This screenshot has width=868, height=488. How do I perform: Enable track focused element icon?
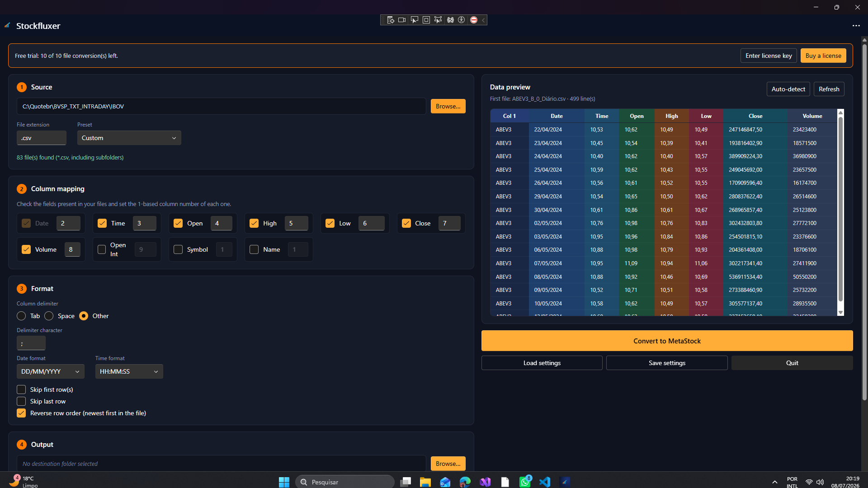pyautogui.click(x=438, y=20)
